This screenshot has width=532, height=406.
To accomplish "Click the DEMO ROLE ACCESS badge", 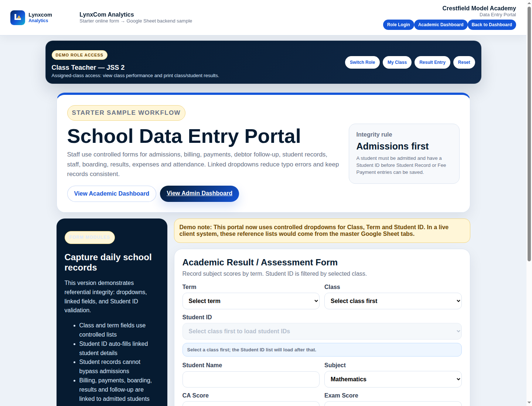I will [x=79, y=55].
